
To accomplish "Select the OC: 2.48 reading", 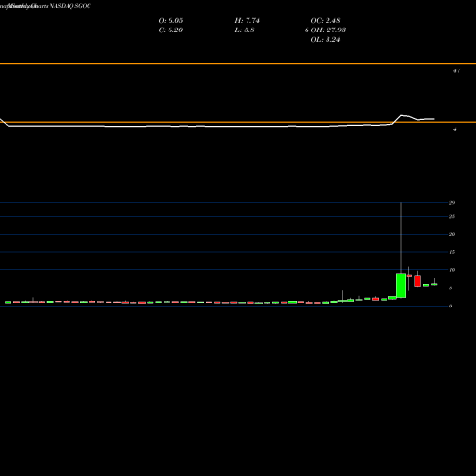I will [326, 20].
